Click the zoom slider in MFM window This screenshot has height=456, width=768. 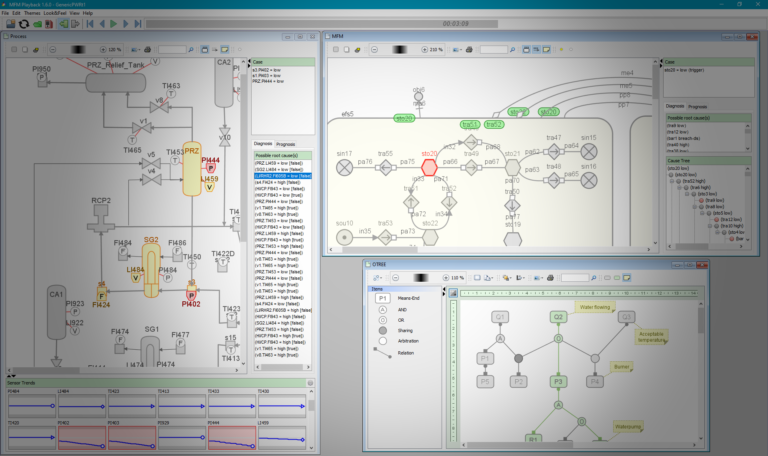coord(400,49)
